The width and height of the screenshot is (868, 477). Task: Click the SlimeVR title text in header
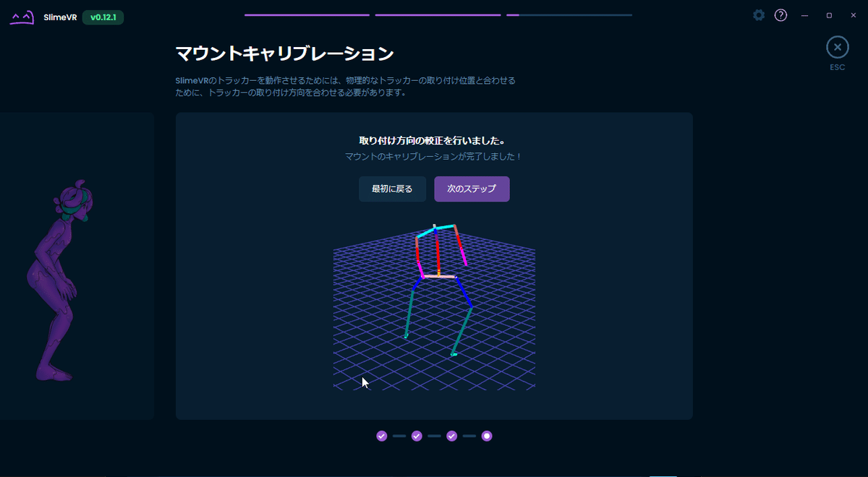click(60, 15)
